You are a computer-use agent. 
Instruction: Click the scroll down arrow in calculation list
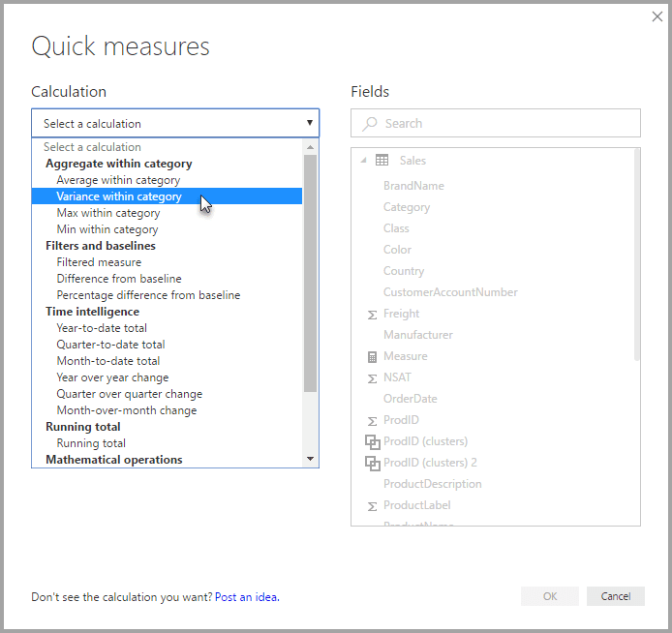pyautogui.click(x=310, y=459)
